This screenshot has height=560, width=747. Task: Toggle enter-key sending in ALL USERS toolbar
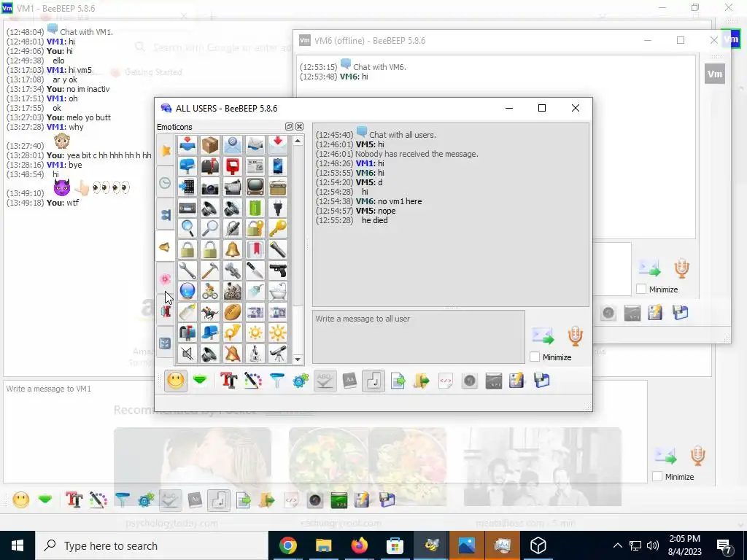[373, 381]
